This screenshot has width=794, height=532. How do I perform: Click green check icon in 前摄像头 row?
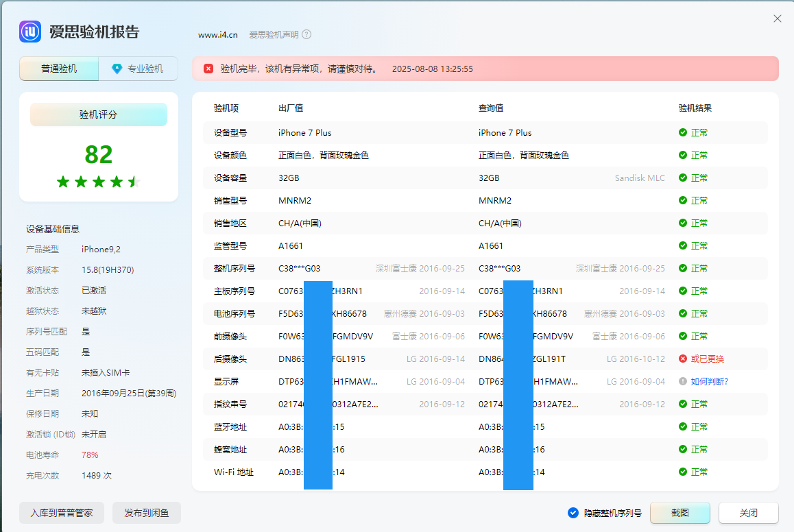tap(683, 336)
